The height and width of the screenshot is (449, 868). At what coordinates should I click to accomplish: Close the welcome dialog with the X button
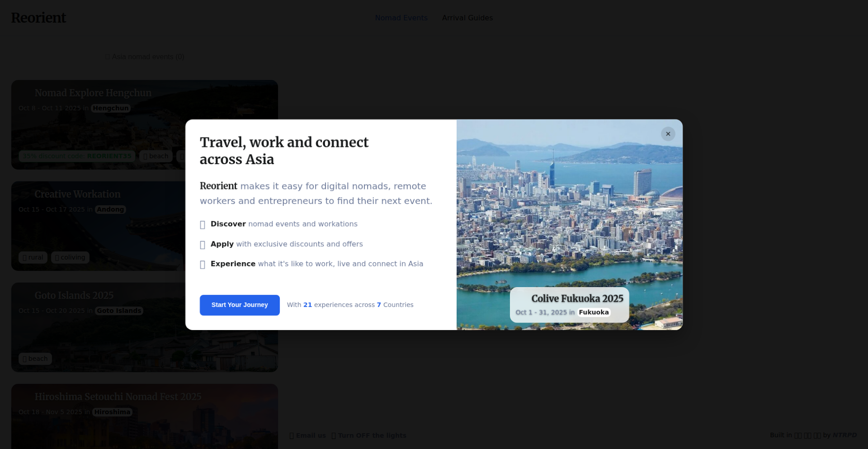pos(668,134)
